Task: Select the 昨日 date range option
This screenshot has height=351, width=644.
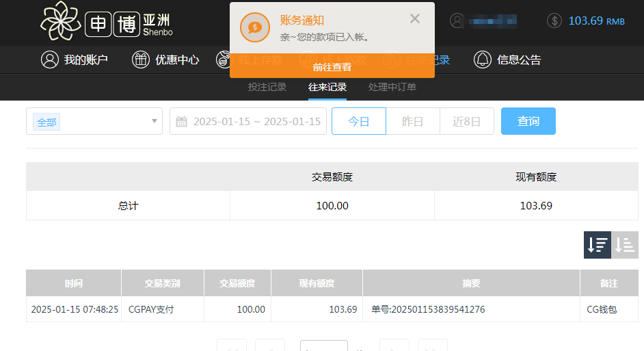Action: click(x=412, y=122)
